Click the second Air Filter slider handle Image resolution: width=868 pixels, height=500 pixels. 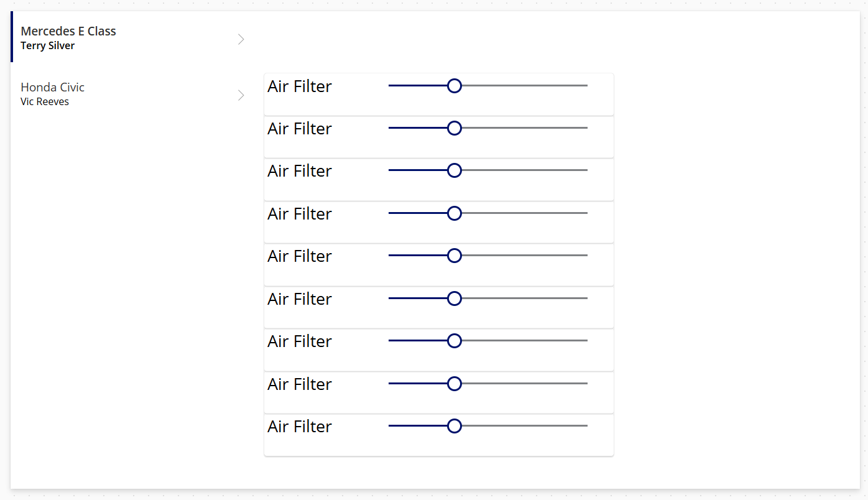(x=455, y=128)
